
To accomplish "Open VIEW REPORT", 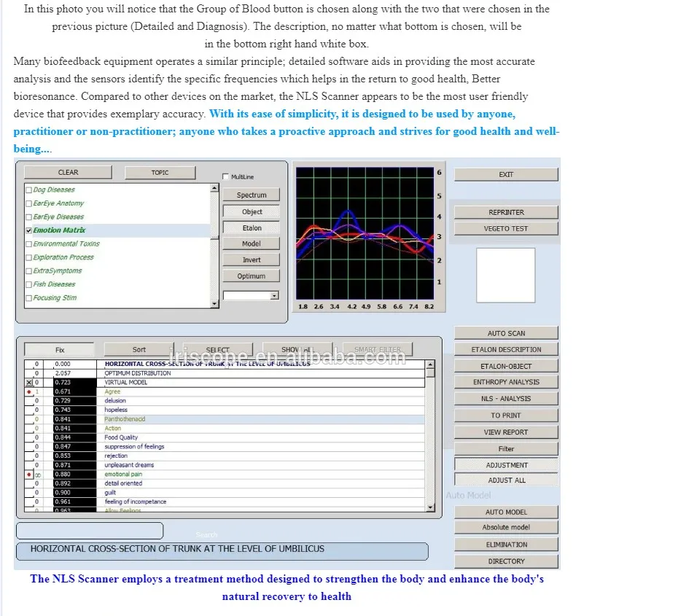I will point(506,432).
